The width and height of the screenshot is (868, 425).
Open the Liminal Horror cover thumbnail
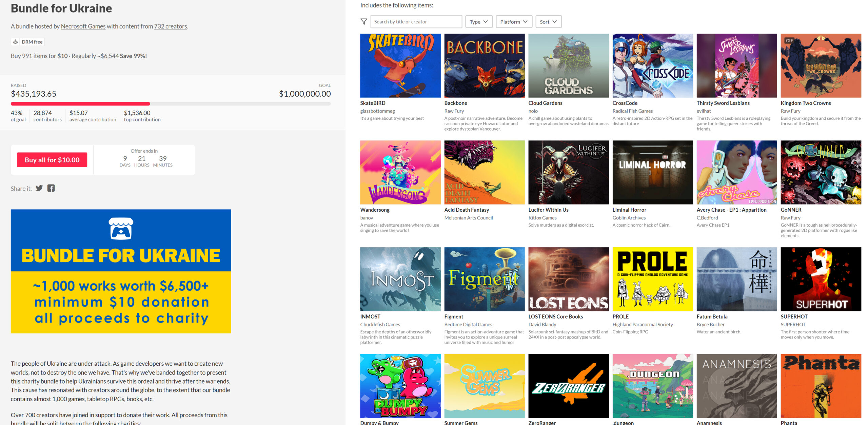tap(652, 172)
